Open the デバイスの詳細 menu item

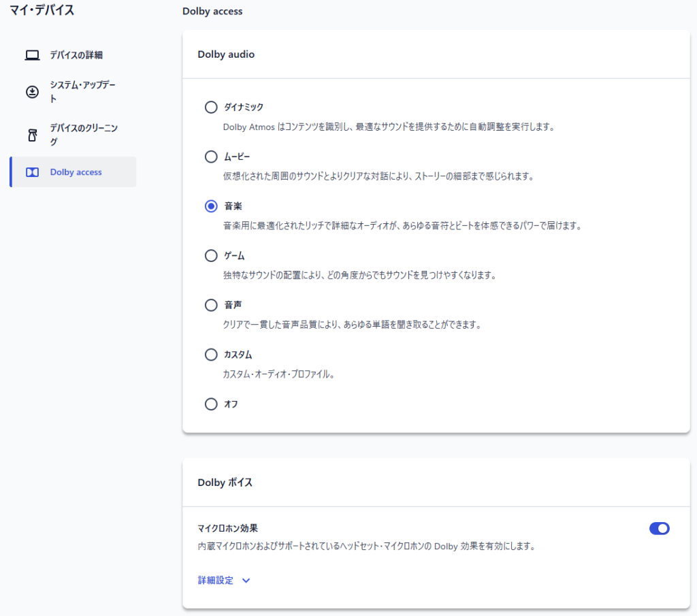76,55
